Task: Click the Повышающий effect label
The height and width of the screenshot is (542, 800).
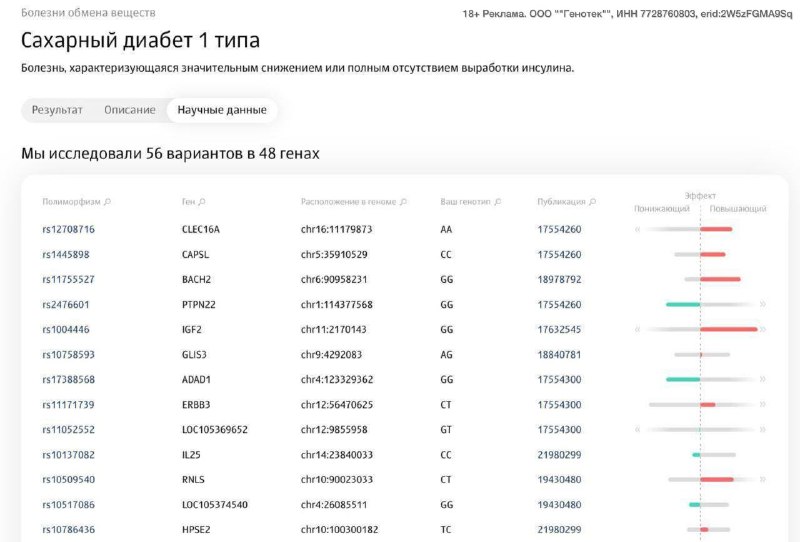Action: [x=738, y=209]
